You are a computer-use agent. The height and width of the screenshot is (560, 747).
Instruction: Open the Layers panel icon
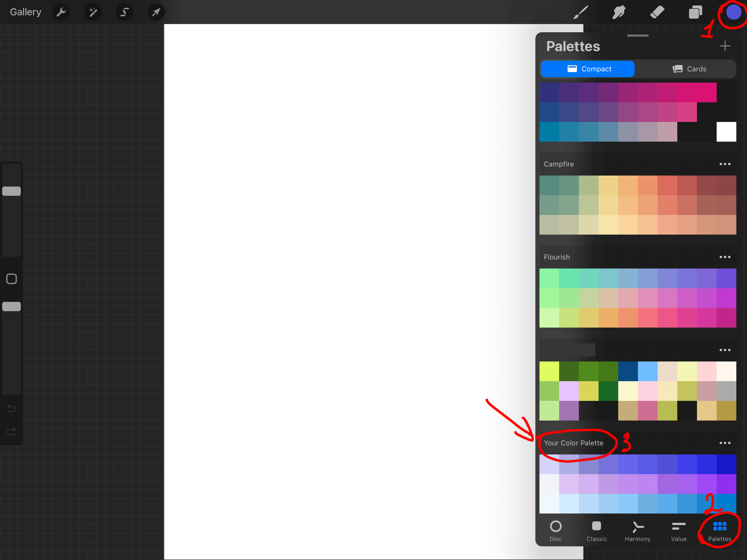(x=695, y=12)
